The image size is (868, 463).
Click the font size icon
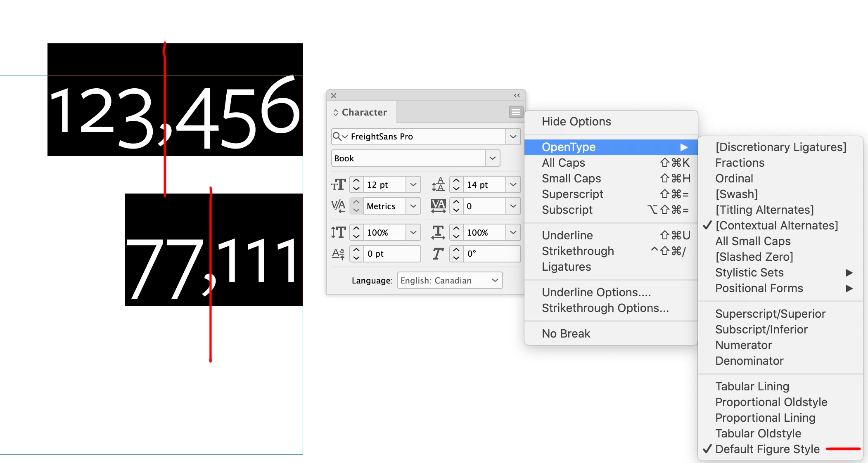point(338,184)
